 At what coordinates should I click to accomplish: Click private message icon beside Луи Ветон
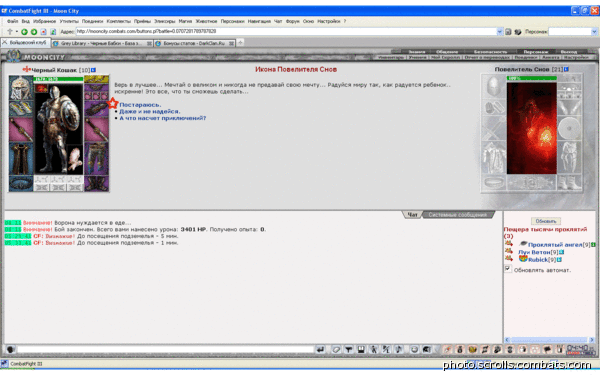pyautogui.click(x=509, y=251)
